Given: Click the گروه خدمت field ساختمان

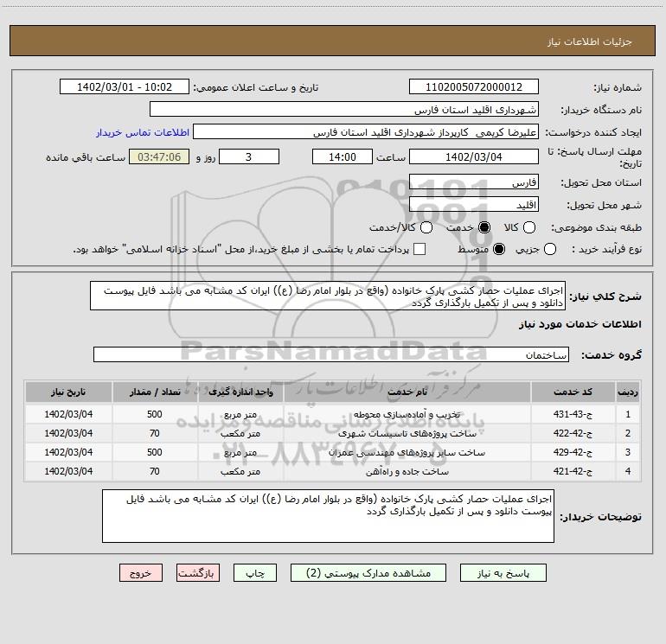Looking at the screenshot, I should 331,354.
